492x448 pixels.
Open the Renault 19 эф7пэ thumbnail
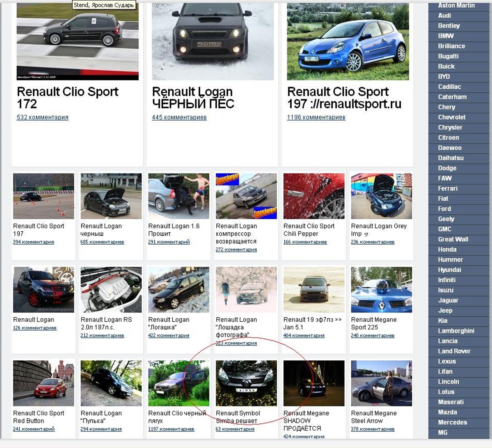314,290
